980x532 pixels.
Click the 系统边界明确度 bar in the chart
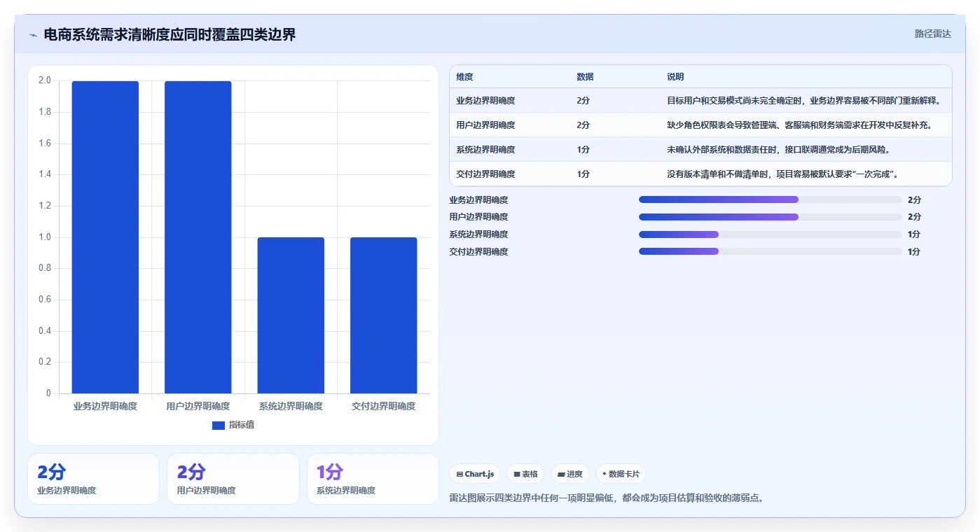(x=291, y=316)
